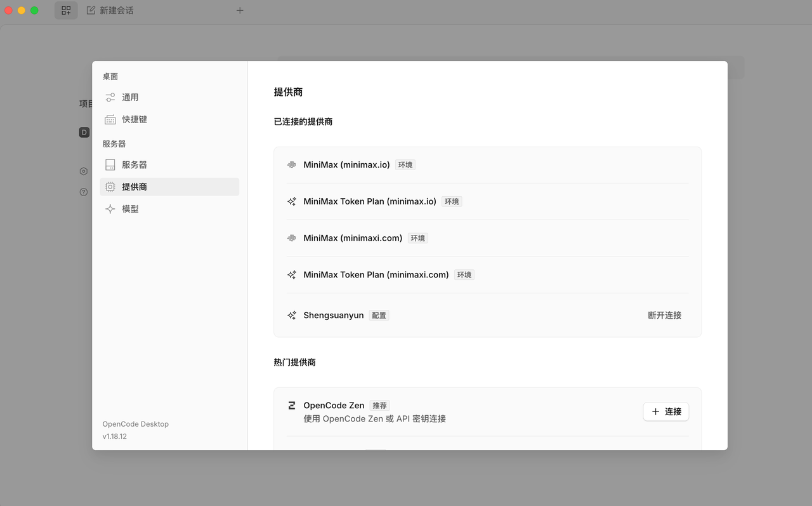Click the 桌面 section heading in the sidebar

(x=110, y=76)
